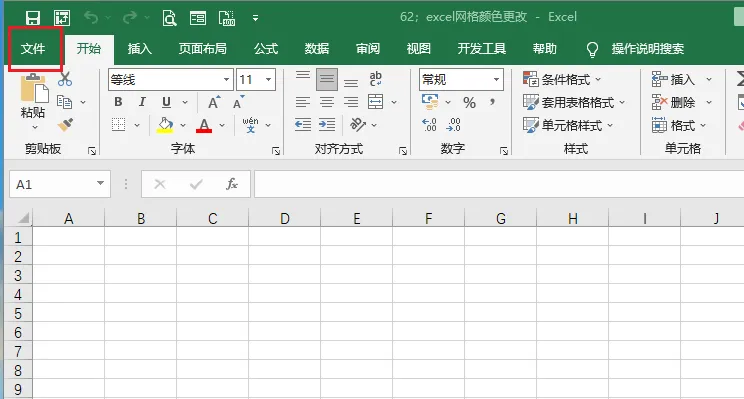Decrease font size with smaller A icon
744x399 pixels.
point(238,102)
